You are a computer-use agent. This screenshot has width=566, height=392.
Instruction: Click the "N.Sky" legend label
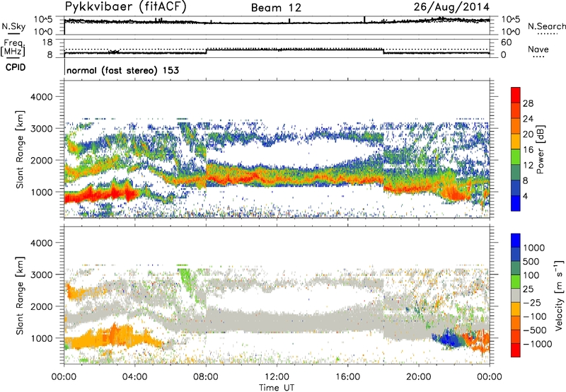pyautogui.click(x=13, y=26)
